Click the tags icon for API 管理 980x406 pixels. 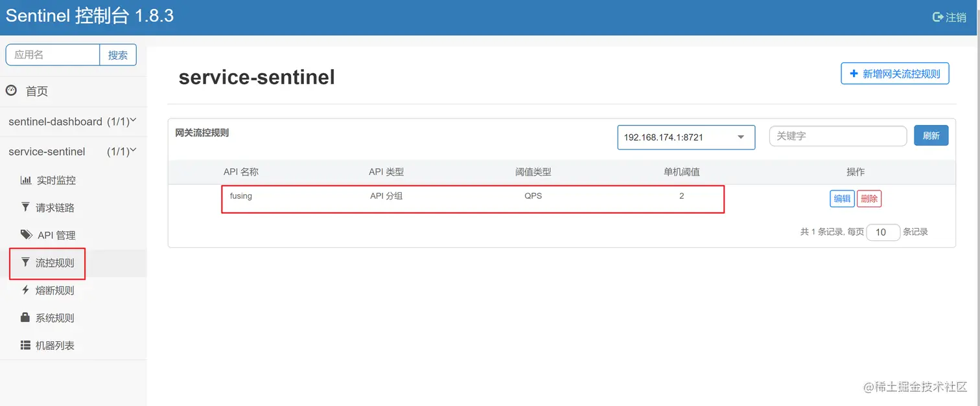pyautogui.click(x=27, y=234)
